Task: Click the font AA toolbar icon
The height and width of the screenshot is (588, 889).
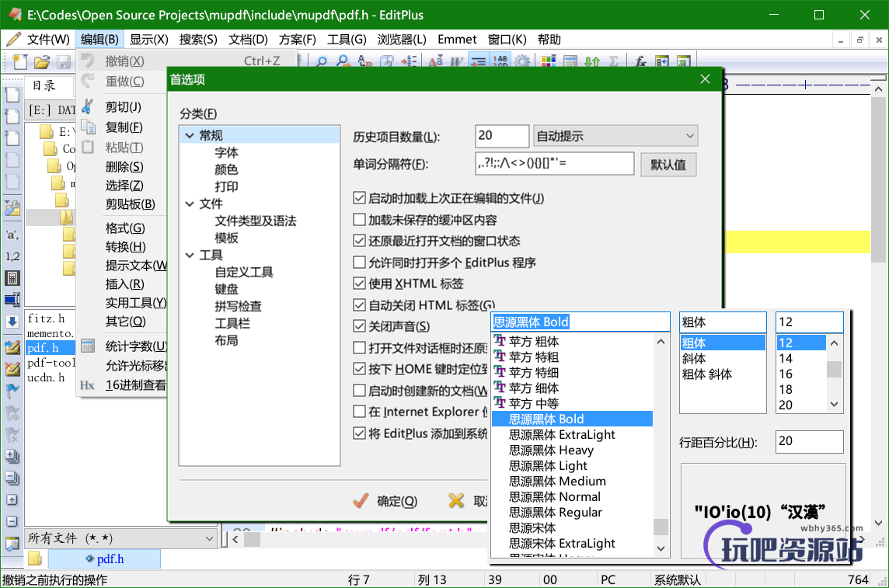Action: pyautogui.click(x=435, y=61)
